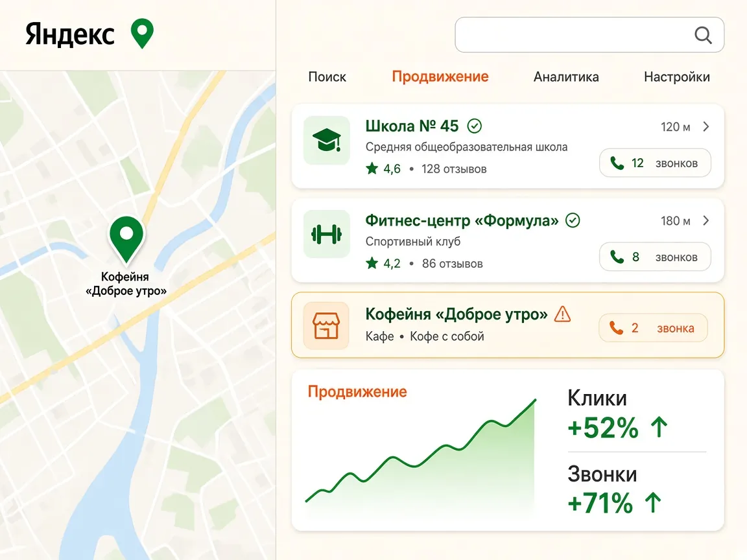Open 128 отзывов reviews text

[x=454, y=169]
